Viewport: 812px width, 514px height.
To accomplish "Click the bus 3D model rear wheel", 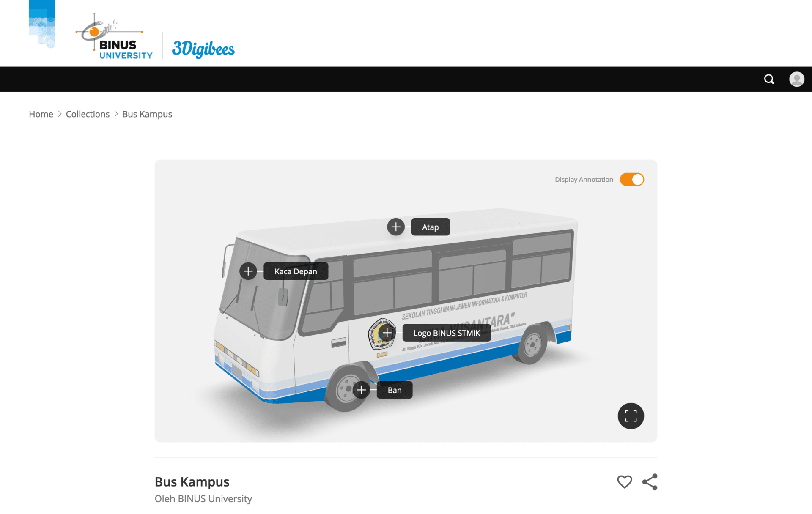I will (532, 345).
